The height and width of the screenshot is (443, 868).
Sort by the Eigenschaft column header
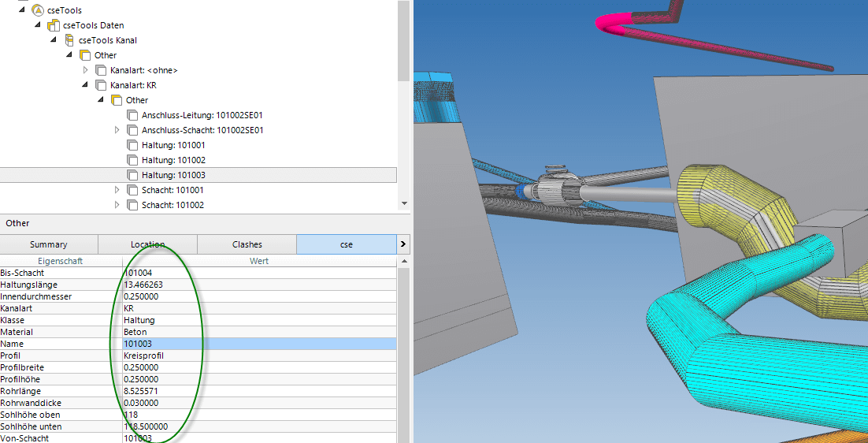(61, 260)
